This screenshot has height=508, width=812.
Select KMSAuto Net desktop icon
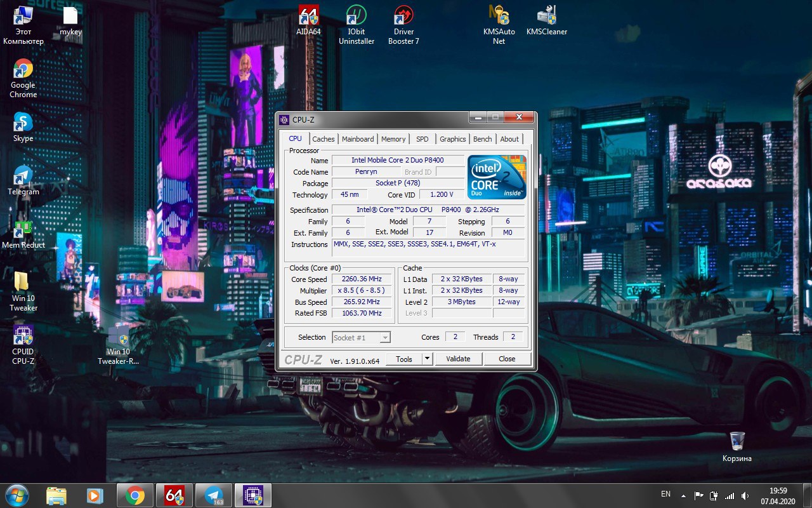499,25
